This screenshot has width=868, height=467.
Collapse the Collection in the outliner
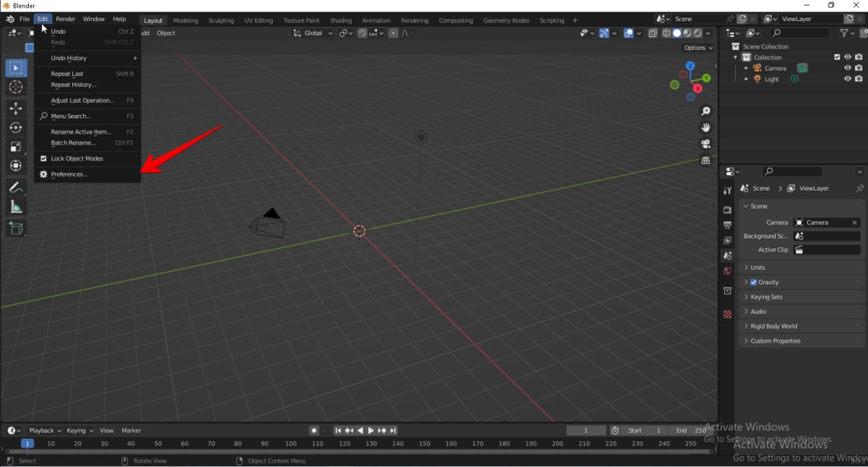[735, 57]
